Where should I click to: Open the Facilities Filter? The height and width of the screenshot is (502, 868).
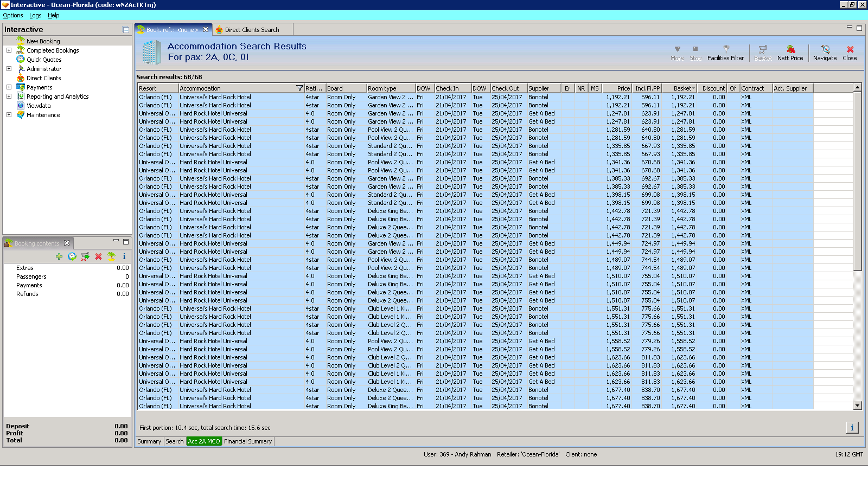point(726,53)
